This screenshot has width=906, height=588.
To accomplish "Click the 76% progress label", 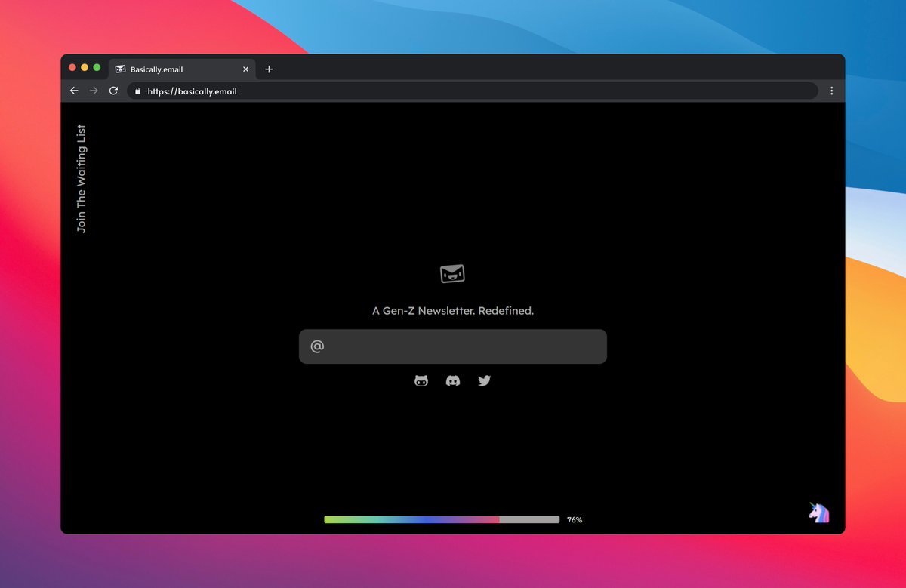I will click(575, 520).
